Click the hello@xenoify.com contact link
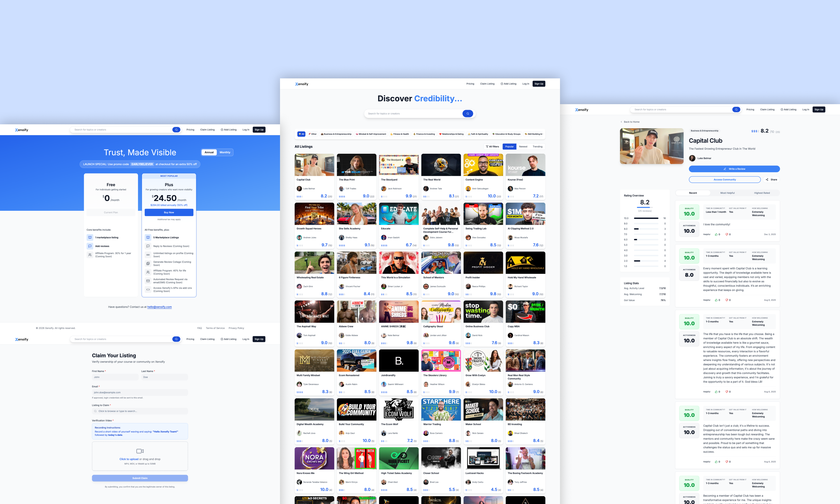The image size is (840, 504). point(159,307)
